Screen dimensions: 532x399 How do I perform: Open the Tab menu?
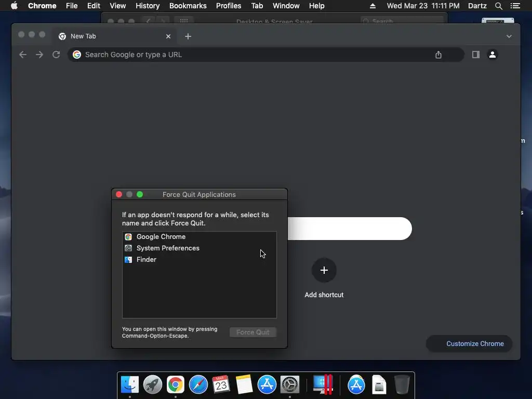click(257, 6)
